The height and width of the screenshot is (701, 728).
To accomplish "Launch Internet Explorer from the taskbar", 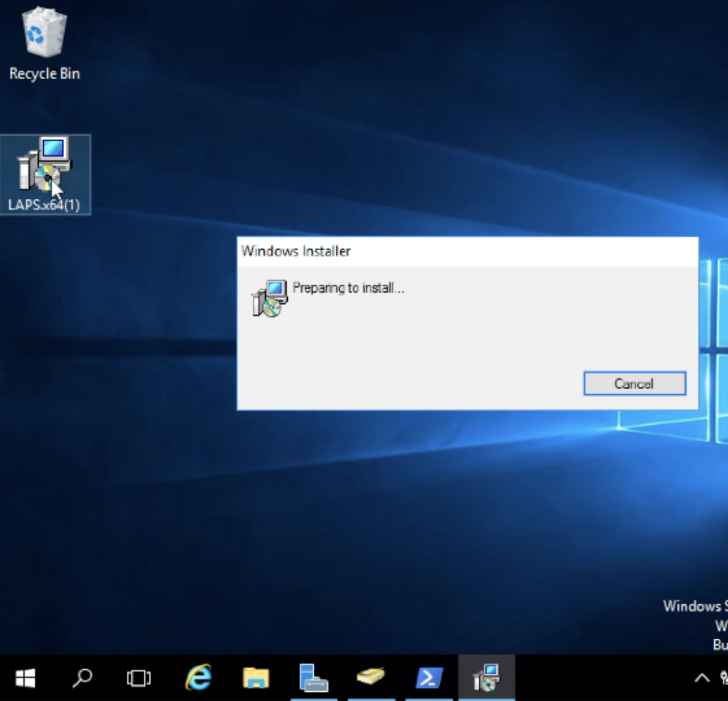I will (198, 678).
